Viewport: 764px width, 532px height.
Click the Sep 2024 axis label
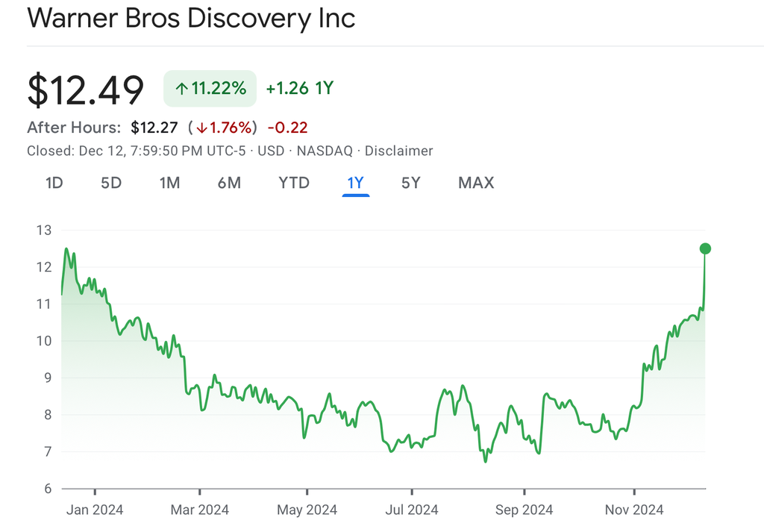[525, 510]
